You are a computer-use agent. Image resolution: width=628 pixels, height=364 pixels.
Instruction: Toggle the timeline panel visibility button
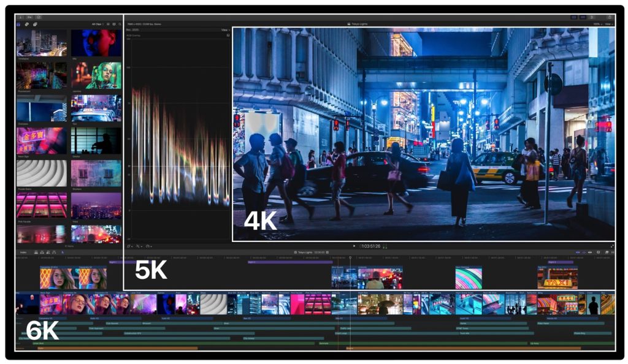point(581,17)
